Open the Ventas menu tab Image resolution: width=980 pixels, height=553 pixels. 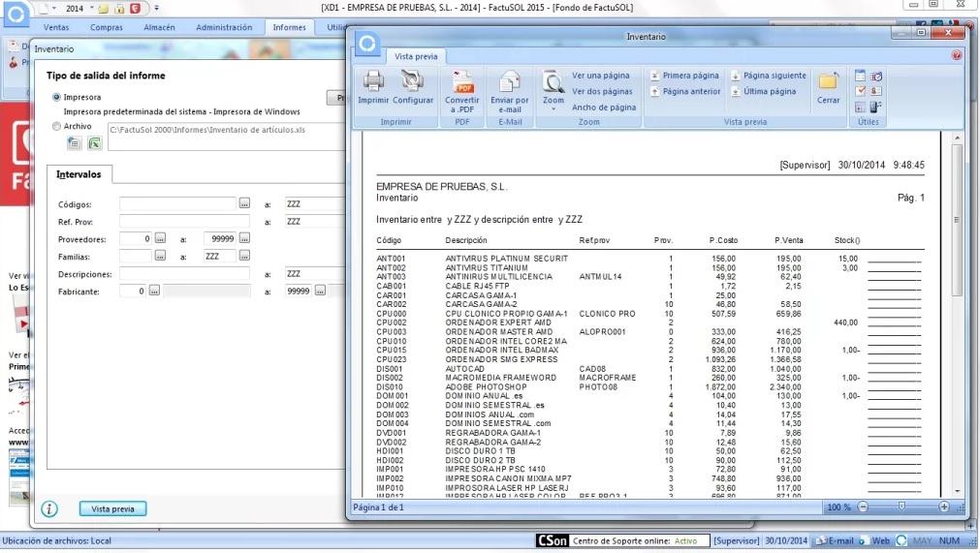(56, 27)
